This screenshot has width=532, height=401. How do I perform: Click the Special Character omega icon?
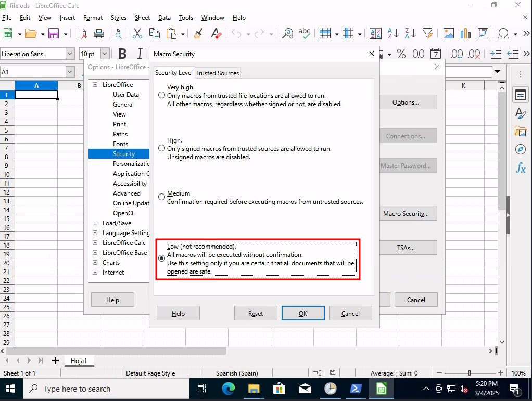[x=503, y=34]
